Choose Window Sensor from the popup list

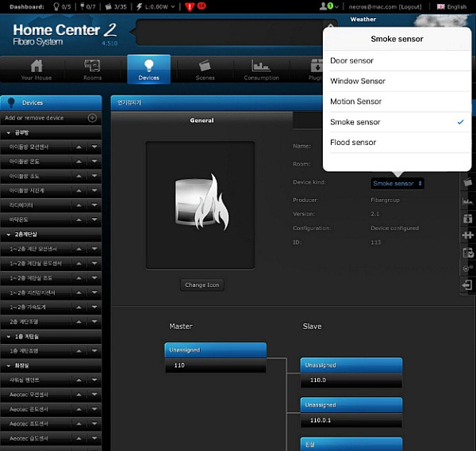click(x=397, y=81)
